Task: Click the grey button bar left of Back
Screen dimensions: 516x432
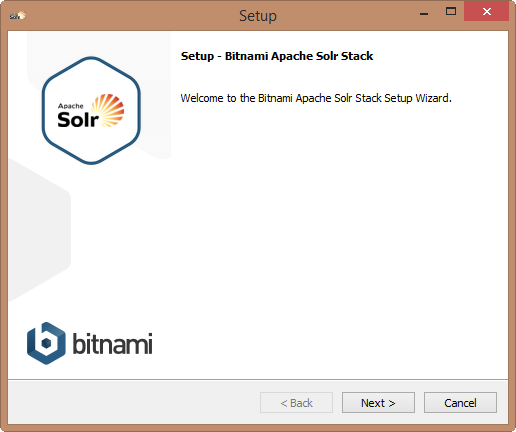Action: [133, 403]
